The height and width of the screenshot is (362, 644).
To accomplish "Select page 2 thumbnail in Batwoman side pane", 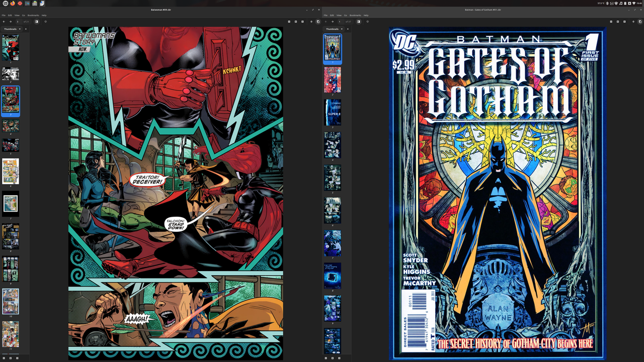I will [x=11, y=74].
